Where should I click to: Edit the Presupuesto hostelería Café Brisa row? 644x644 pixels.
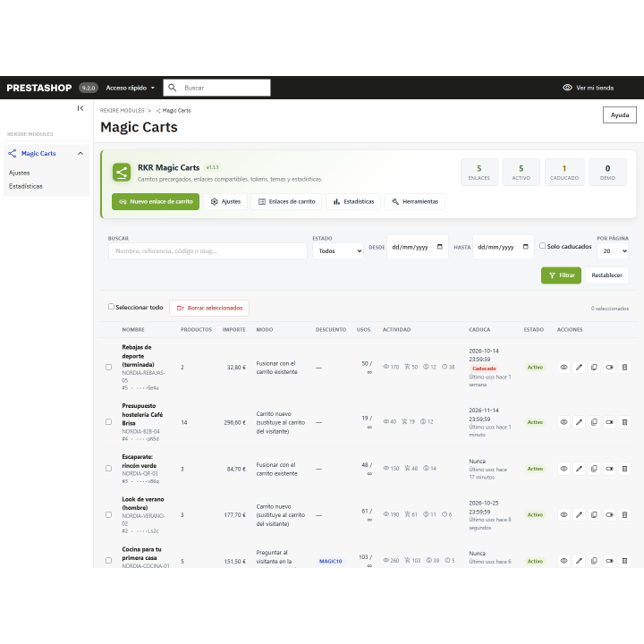point(579,422)
